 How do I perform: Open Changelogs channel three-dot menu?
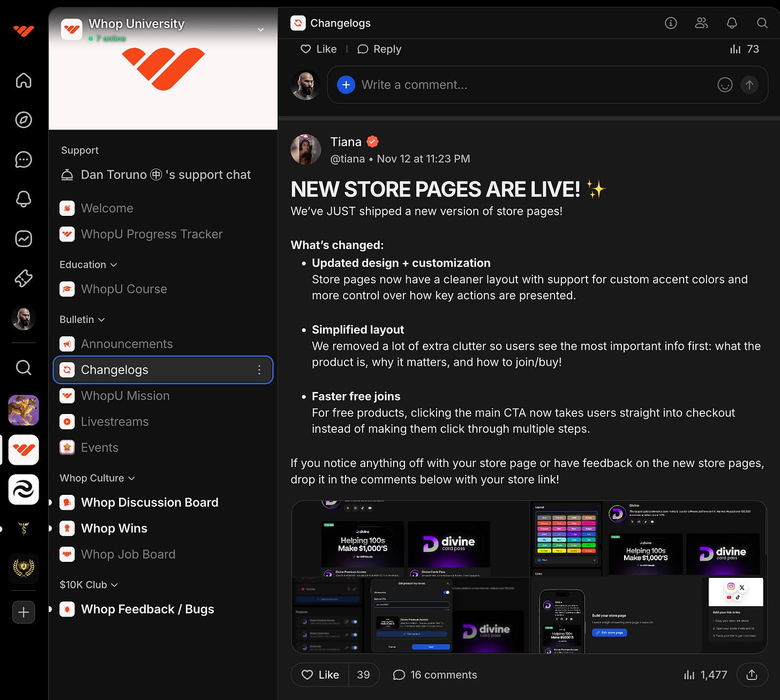point(259,370)
